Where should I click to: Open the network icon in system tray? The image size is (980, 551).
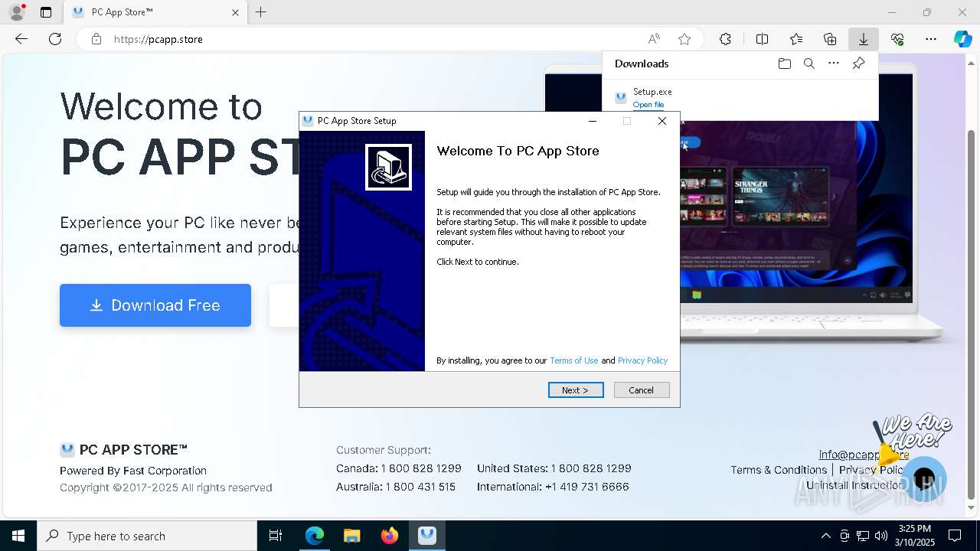(x=863, y=536)
